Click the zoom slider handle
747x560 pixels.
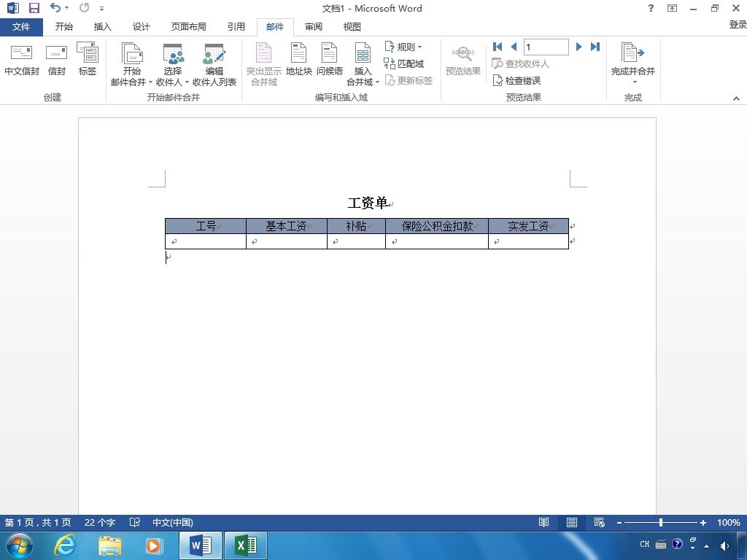click(661, 522)
